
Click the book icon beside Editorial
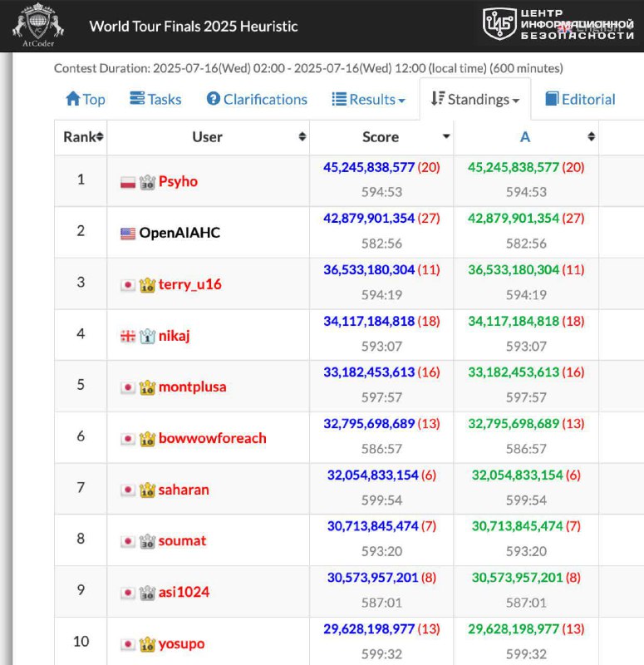tap(552, 98)
